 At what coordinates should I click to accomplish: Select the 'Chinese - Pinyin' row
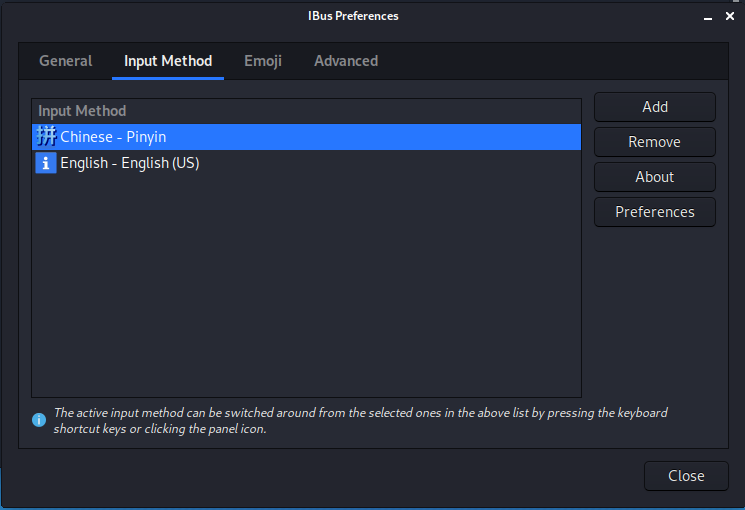pos(306,137)
